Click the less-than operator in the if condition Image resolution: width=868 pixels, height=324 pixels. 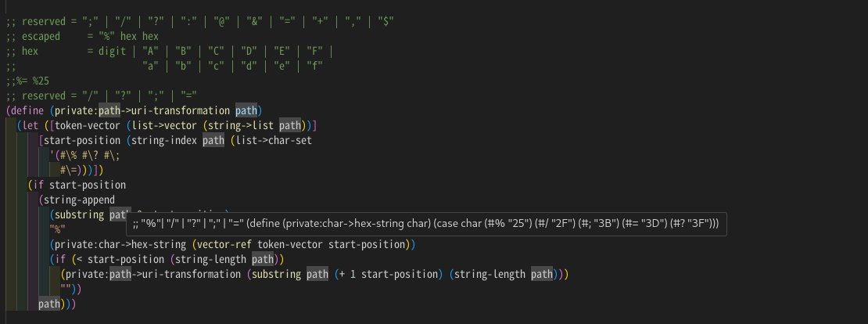[x=79, y=259]
